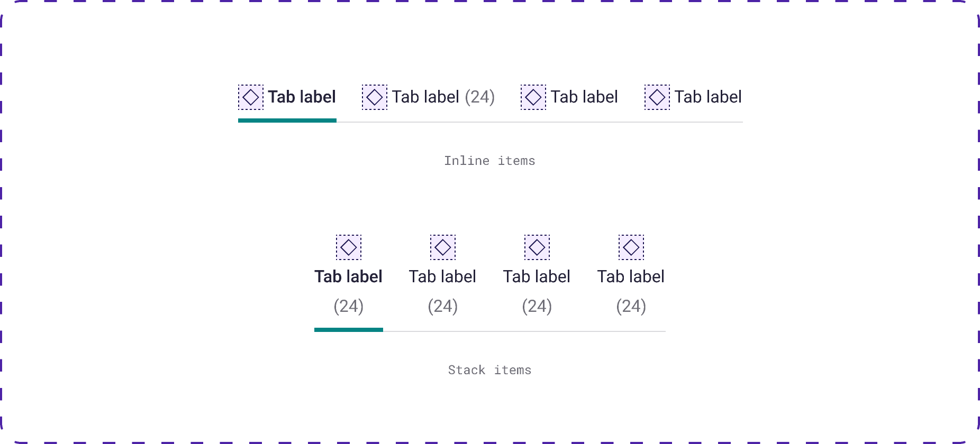The width and height of the screenshot is (980, 444).
Task: Select the second stacked 'Tab label' tab
Action: click(442, 276)
